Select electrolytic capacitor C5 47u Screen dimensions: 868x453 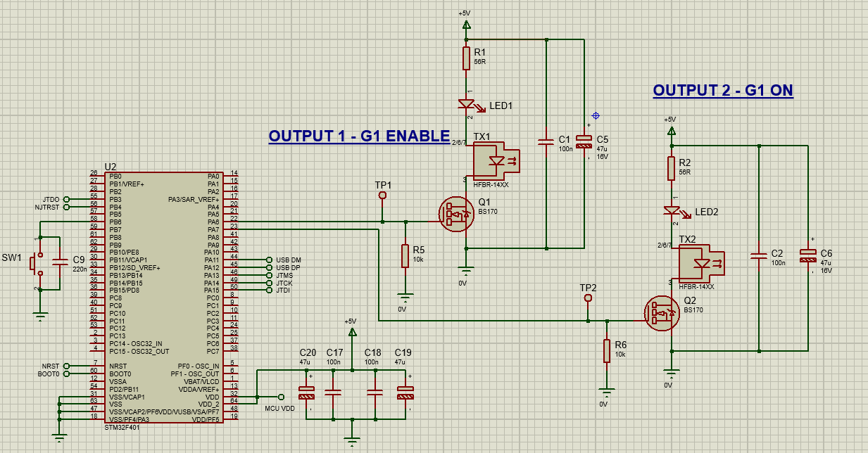[584, 142]
